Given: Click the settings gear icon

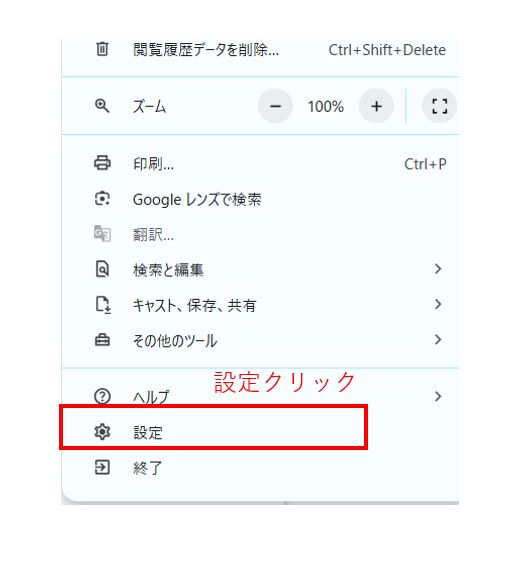Looking at the screenshot, I should [102, 431].
